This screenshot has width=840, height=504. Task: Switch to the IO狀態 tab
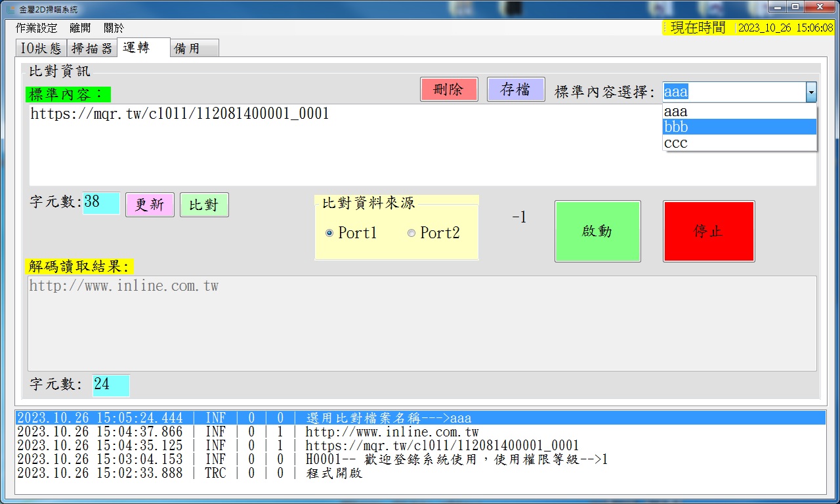[x=41, y=48]
